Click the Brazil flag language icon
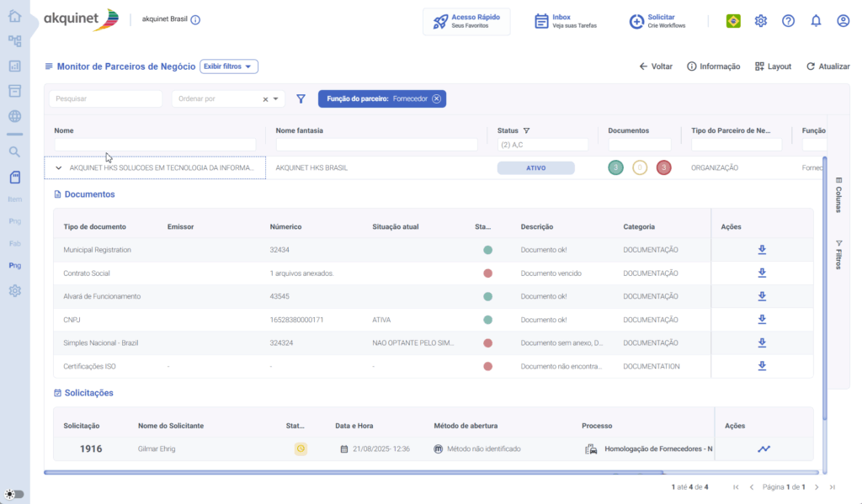 click(733, 21)
